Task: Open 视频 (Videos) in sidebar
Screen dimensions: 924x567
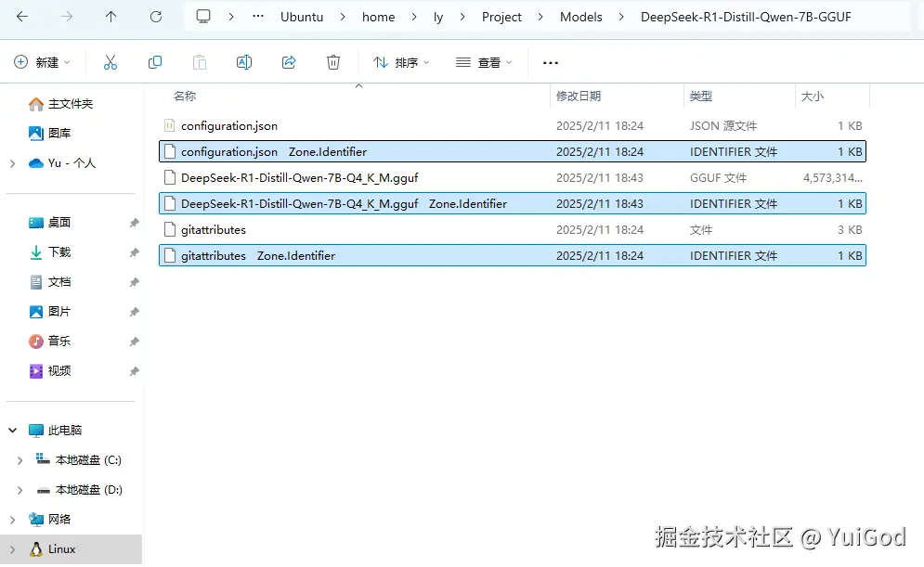Action: tap(49, 370)
